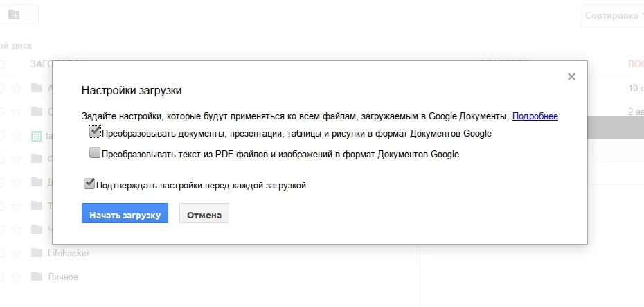This screenshot has height=307, width=644.
Task: Star the spreadsheet file row
Action: 17,135
